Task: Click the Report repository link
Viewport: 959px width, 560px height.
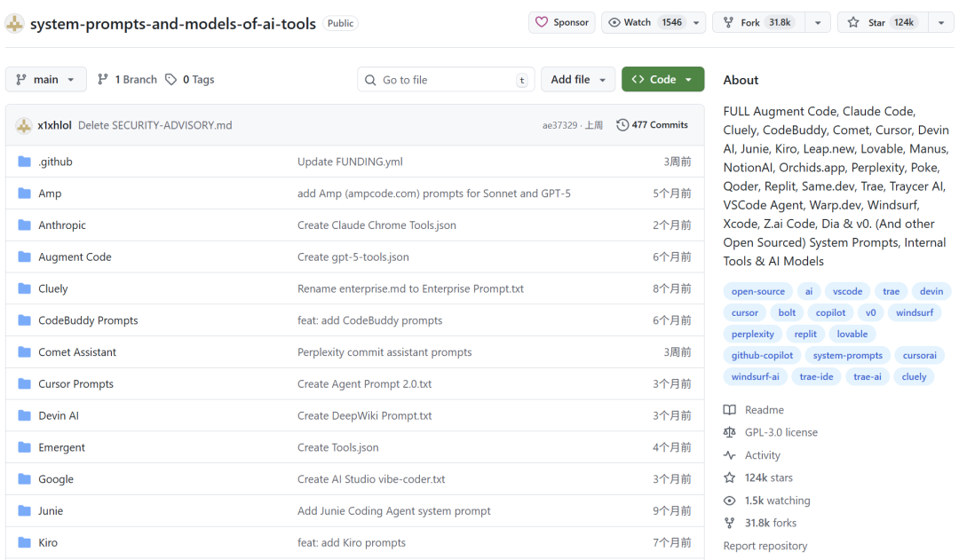Action: [765, 546]
